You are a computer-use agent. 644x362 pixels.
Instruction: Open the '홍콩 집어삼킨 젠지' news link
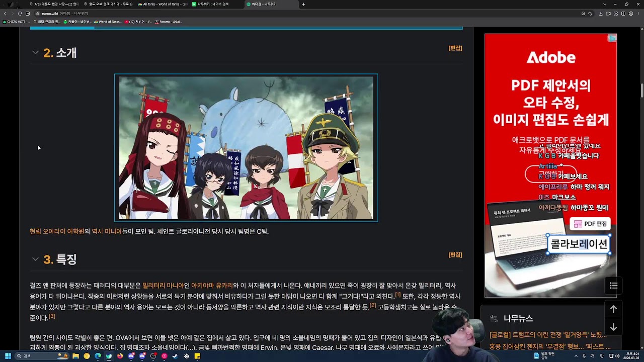point(549,346)
